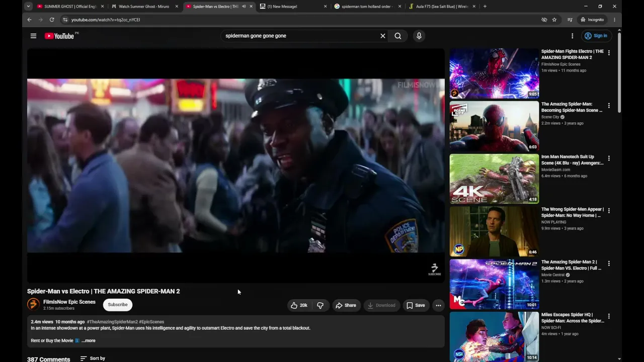Close the New Message tab
The width and height of the screenshot is (644, 362).
[x=325, y=7]
